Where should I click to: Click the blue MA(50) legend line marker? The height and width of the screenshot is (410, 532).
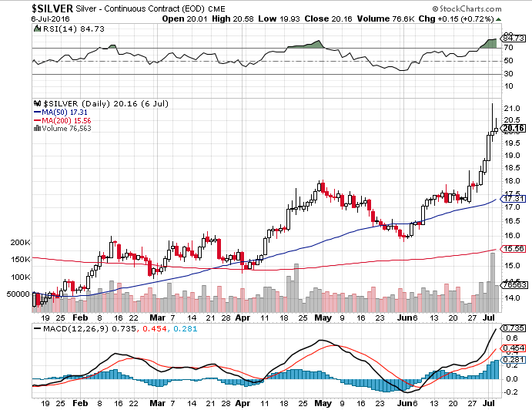coord(35,112)
